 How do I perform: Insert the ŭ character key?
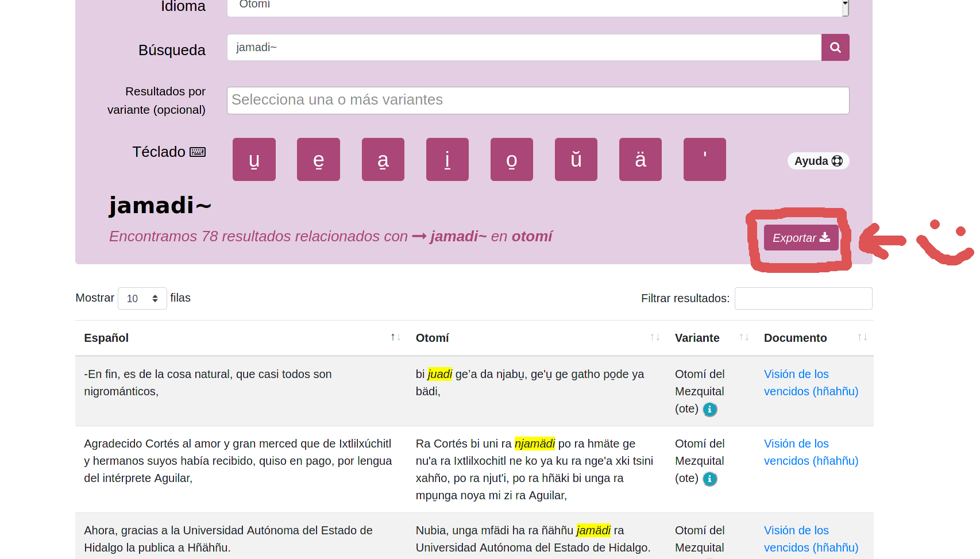coord(576,160)
